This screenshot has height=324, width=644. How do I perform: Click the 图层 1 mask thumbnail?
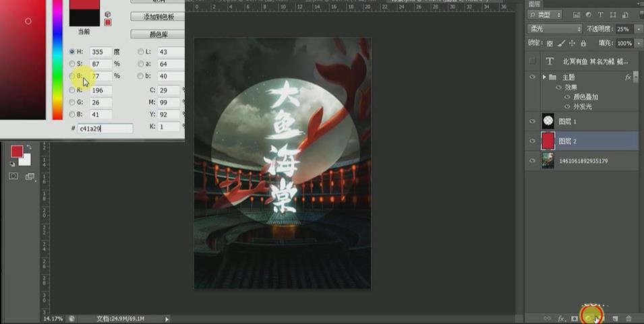point(548,121)
